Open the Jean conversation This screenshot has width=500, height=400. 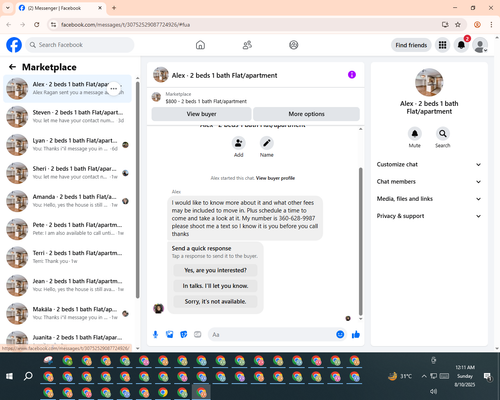pyautogui.click(x=67, y=285)
